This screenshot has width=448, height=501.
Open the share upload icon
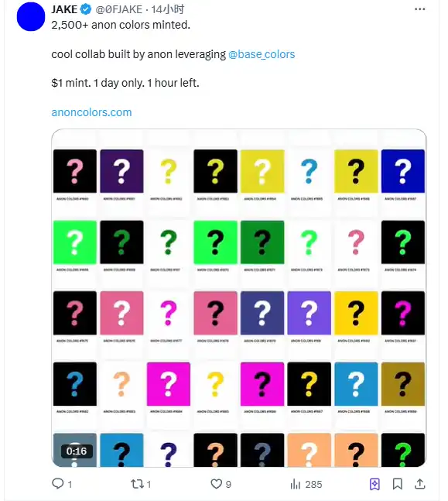click(420, 484)
